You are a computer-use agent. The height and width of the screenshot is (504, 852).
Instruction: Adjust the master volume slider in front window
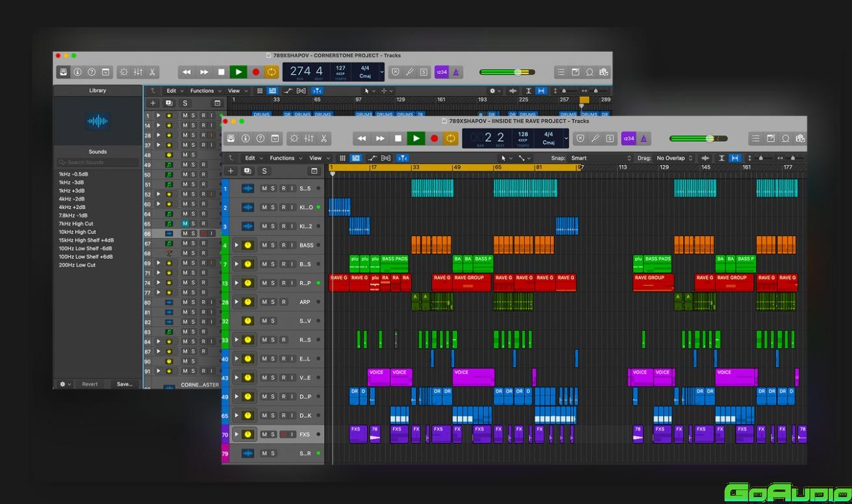coord(710,138)
